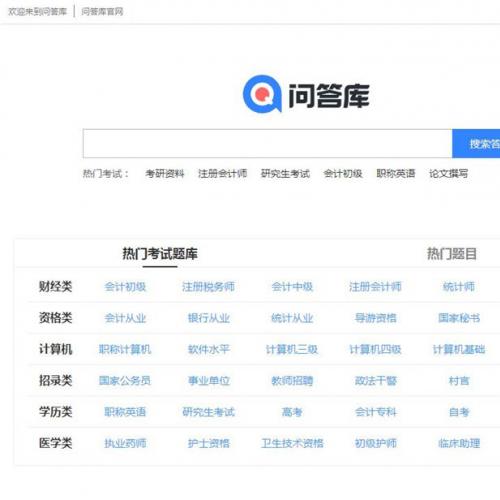Open 护士资格 question bank
The image size is (500, 500).
pyautogui.click(x=209, y=443)
